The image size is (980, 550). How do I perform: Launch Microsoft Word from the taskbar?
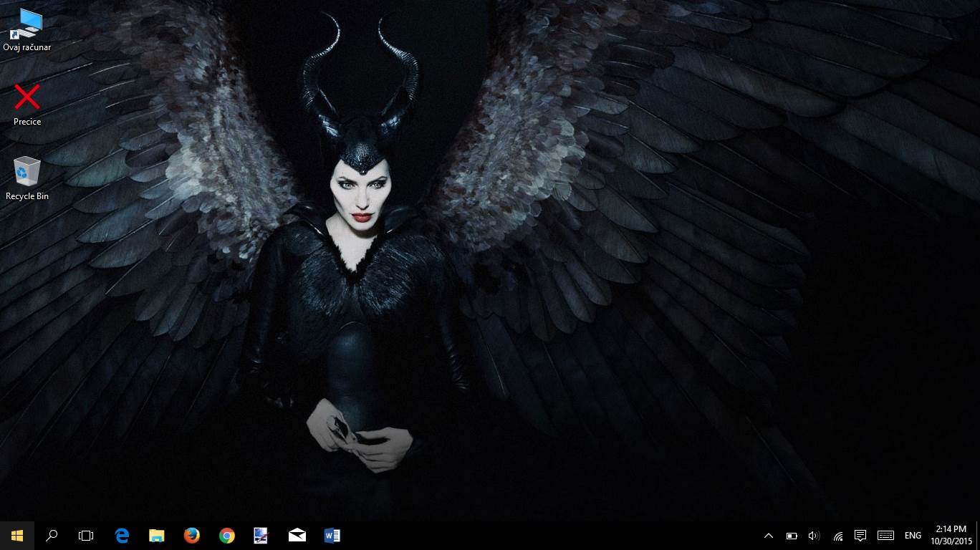pyautogui.click(x=332, y=536)
